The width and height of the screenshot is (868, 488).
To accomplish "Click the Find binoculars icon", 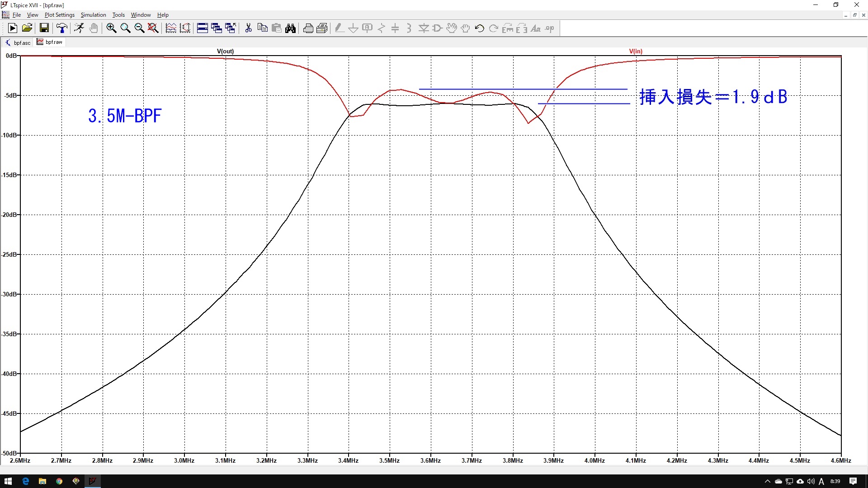I will pyautogui.click(x=290, y=28).
